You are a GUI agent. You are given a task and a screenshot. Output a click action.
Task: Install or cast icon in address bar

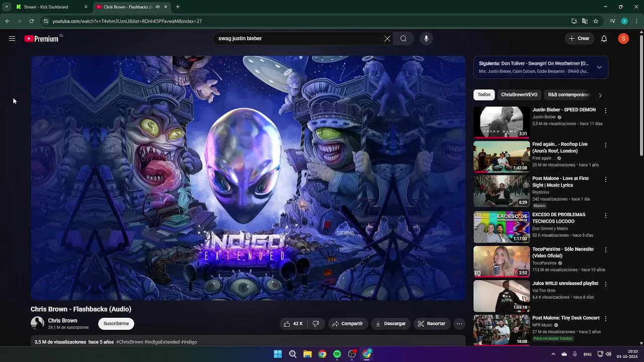(x=574, y=21)
